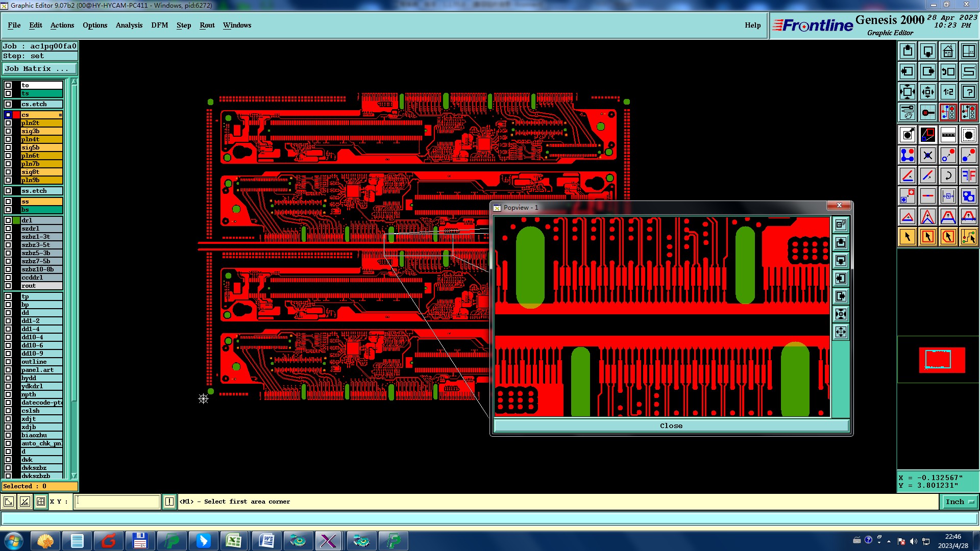This screenshot has height=551, width=980.
Task: Click the rotate arrow edit tool
Action: click(948, 176)
